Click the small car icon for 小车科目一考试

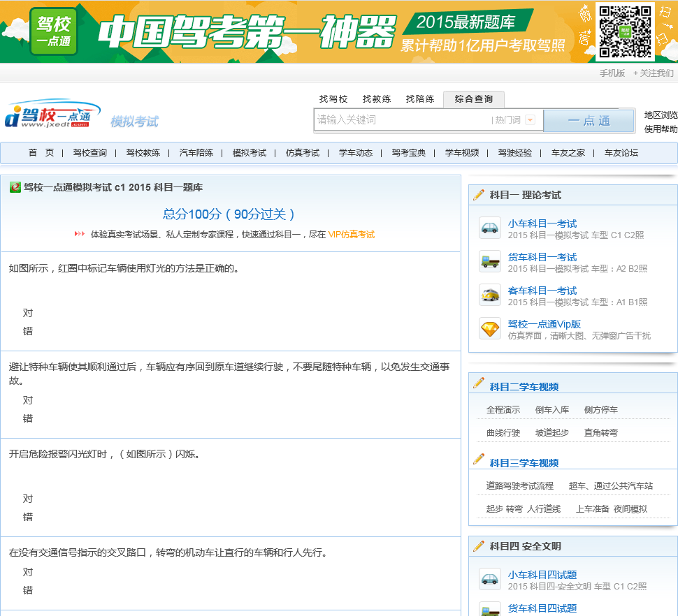(x=490, y=228)
